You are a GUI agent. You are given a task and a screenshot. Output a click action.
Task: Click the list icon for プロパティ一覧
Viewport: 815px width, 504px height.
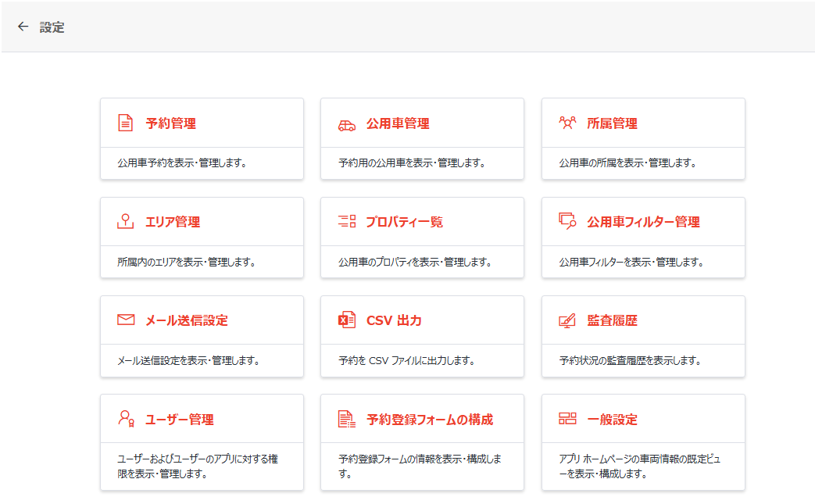347,221
